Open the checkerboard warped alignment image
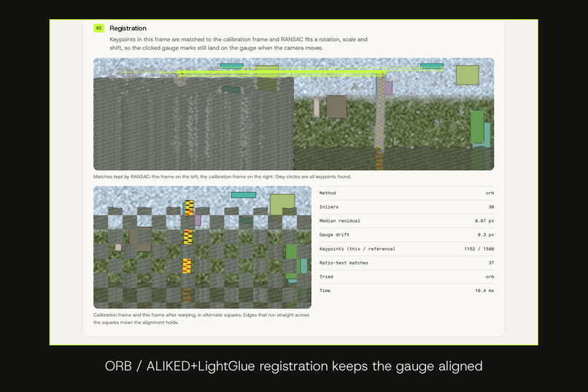 203,247
